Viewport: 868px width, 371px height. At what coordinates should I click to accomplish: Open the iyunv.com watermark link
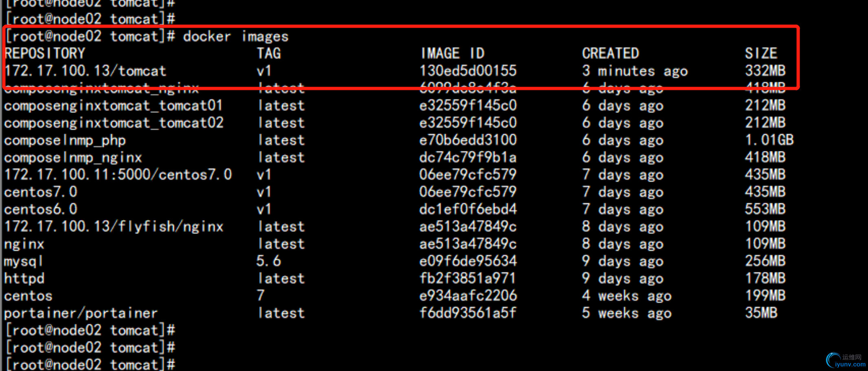(850, 364)
